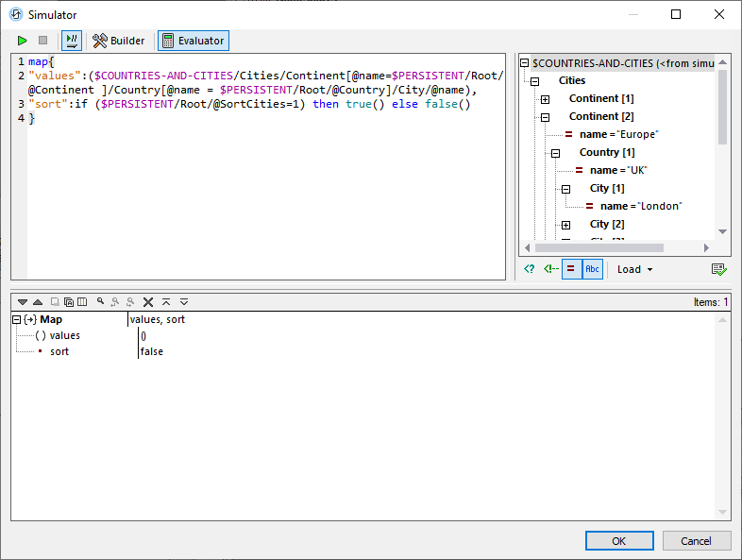The image size is (742, 560).
Task: Toggle the show attributes (=) button
Action: [x=571, y=269]
